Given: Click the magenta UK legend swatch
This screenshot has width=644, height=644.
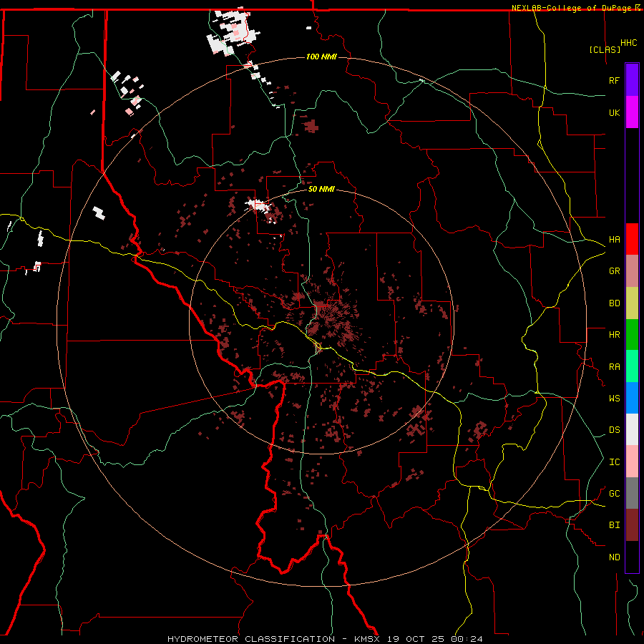Looking at the screenshot, I should [632, 112].
